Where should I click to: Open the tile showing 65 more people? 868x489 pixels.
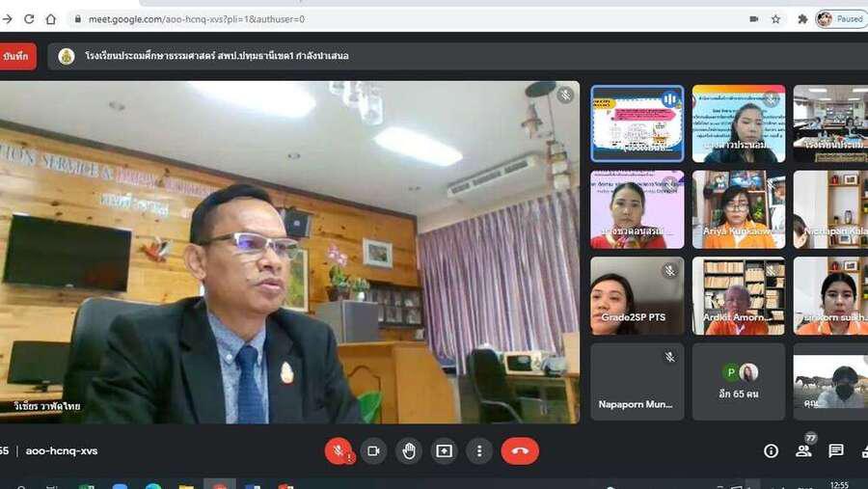739,381
